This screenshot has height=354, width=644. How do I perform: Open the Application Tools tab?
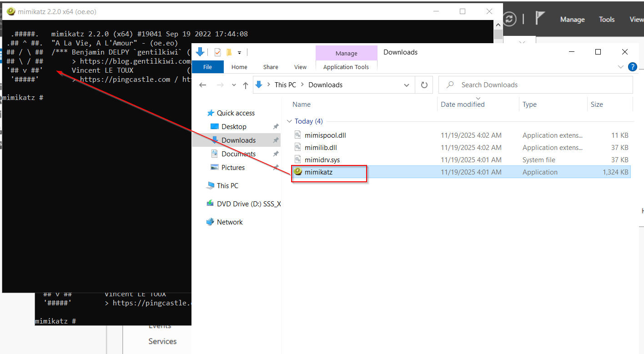coord(346,67)
